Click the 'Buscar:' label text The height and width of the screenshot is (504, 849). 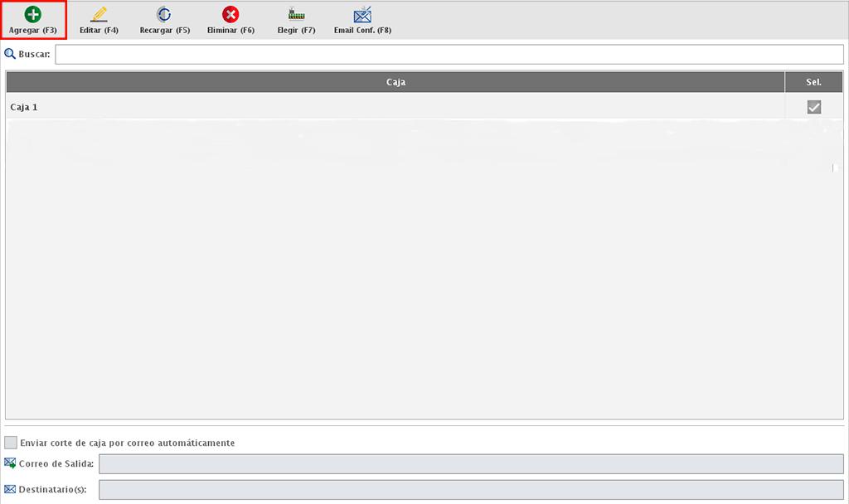click(x=35, y=54)
